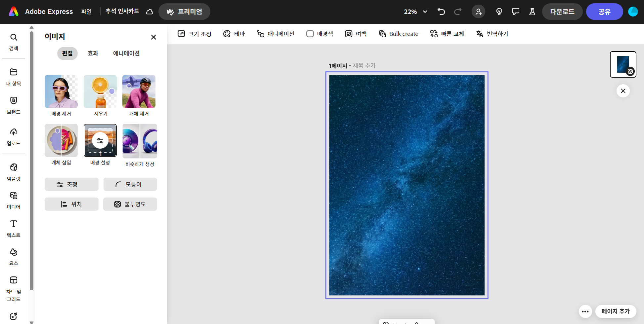The width and height of the screenshot is (644, 324).
Task: Expand the 22% zoom level dropdown
Action: tap(415, 12)
